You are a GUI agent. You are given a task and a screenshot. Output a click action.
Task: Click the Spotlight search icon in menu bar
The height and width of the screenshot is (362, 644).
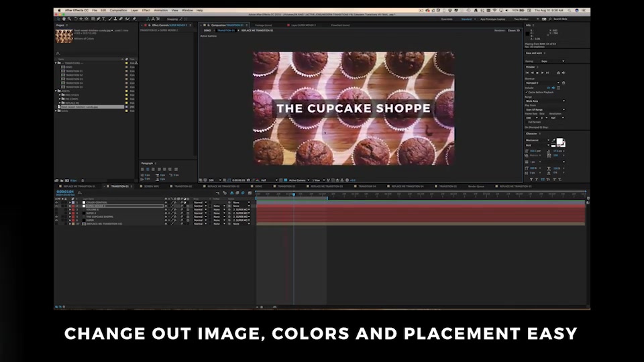click(570, 10)
